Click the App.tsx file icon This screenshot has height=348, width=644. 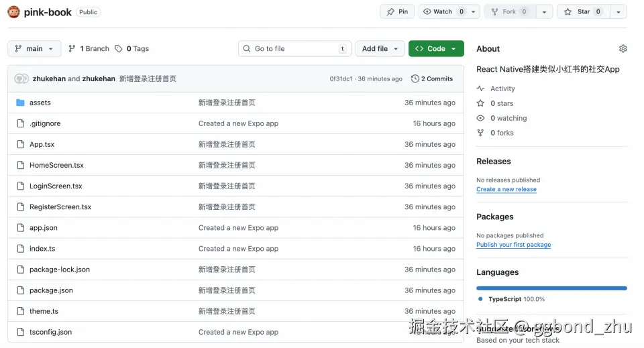21,144
